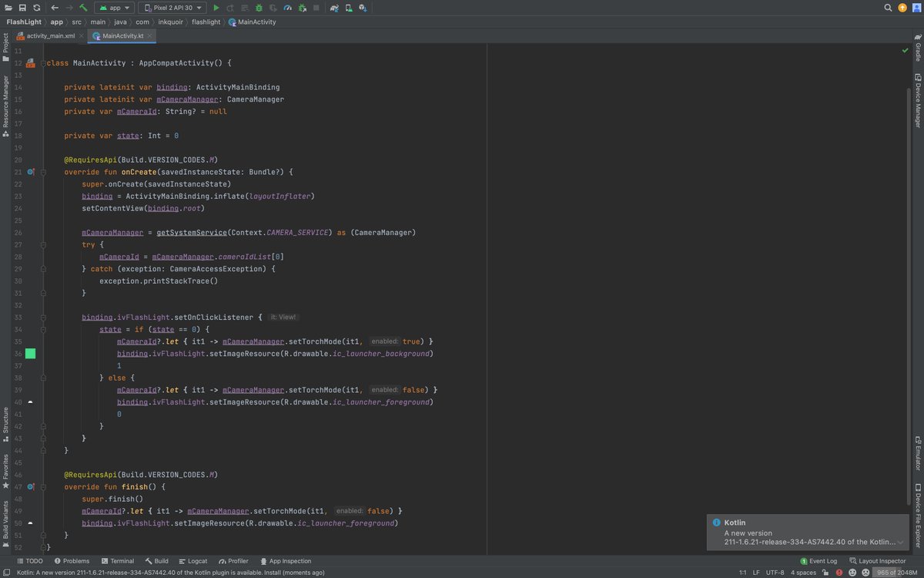Click the green color swatch on line 36
The image size is (924, 578).
point(30,354)
